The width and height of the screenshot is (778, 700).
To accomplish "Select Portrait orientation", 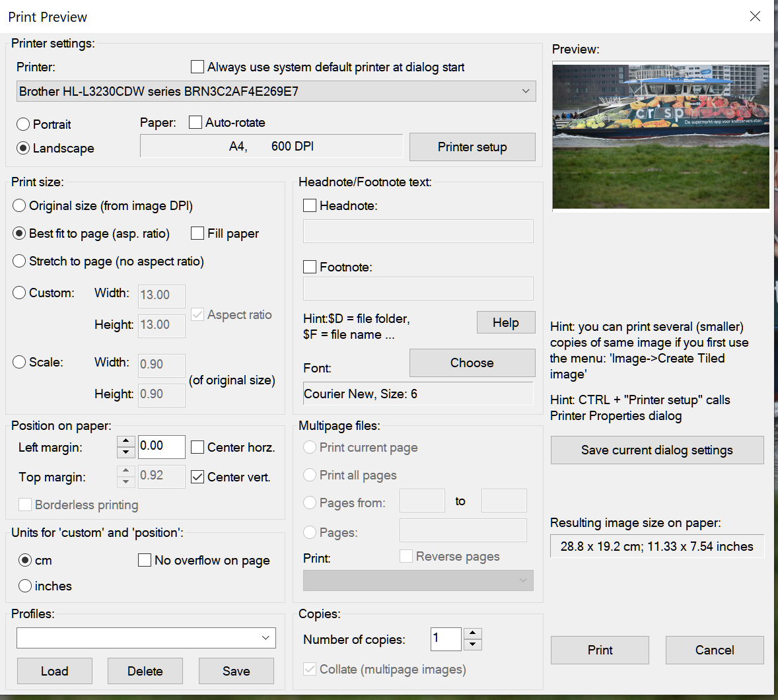I will click(24, 124).
